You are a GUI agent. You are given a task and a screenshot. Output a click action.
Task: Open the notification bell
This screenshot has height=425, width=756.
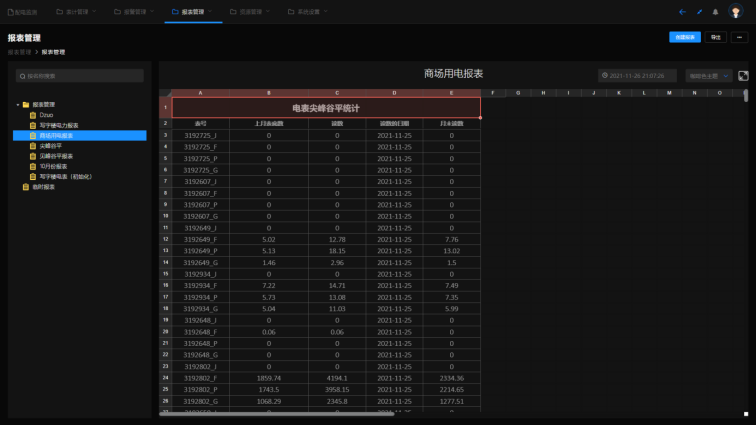point(716,12)
